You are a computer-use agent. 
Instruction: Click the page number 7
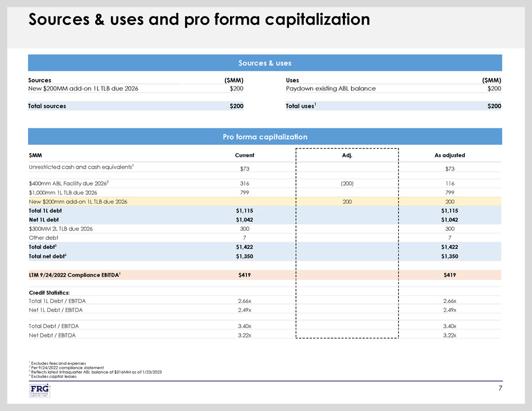499,388
